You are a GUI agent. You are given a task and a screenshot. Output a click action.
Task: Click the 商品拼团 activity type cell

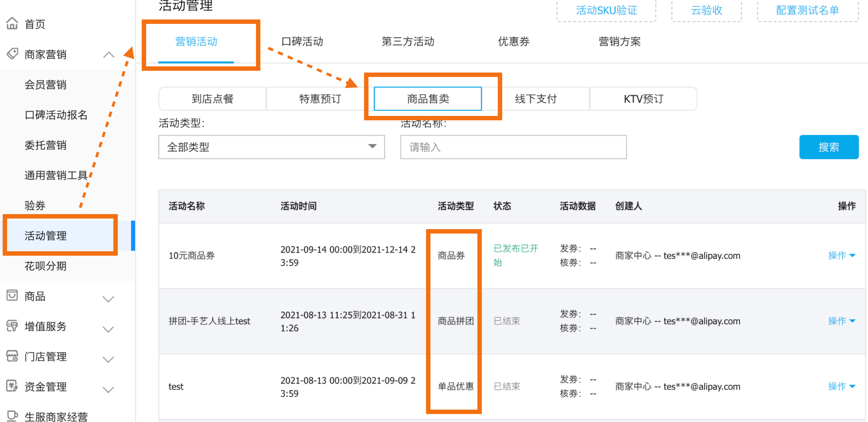point(456,321)
